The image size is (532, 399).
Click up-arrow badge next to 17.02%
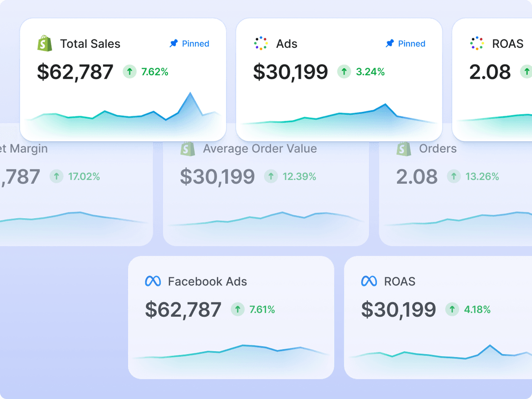coord(57,176)
